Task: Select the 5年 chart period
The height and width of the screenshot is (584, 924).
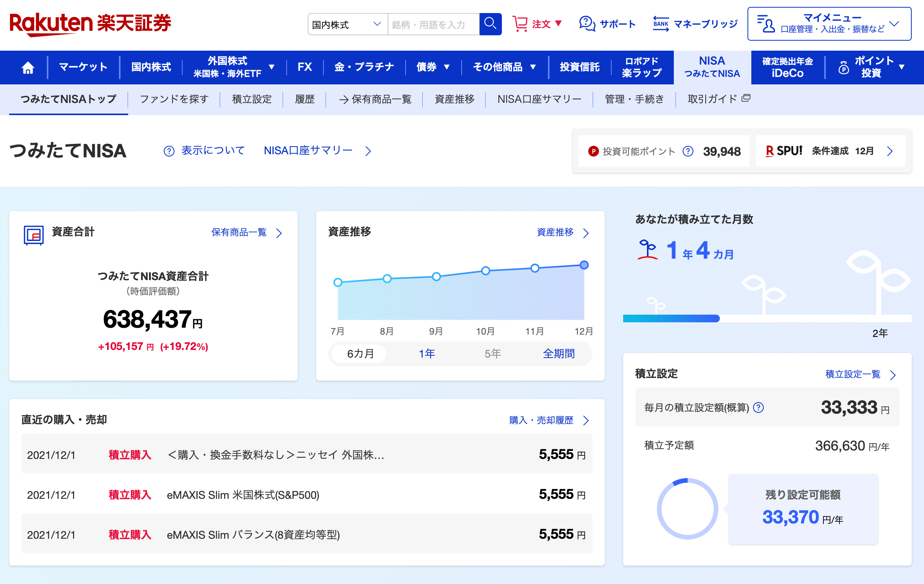Action: point(493,353)
